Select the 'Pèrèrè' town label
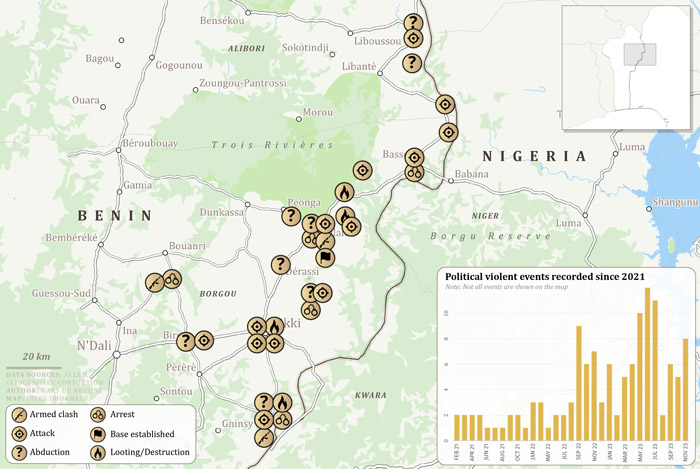Screen dimensions: 700x469 click(x=181, y=367)
